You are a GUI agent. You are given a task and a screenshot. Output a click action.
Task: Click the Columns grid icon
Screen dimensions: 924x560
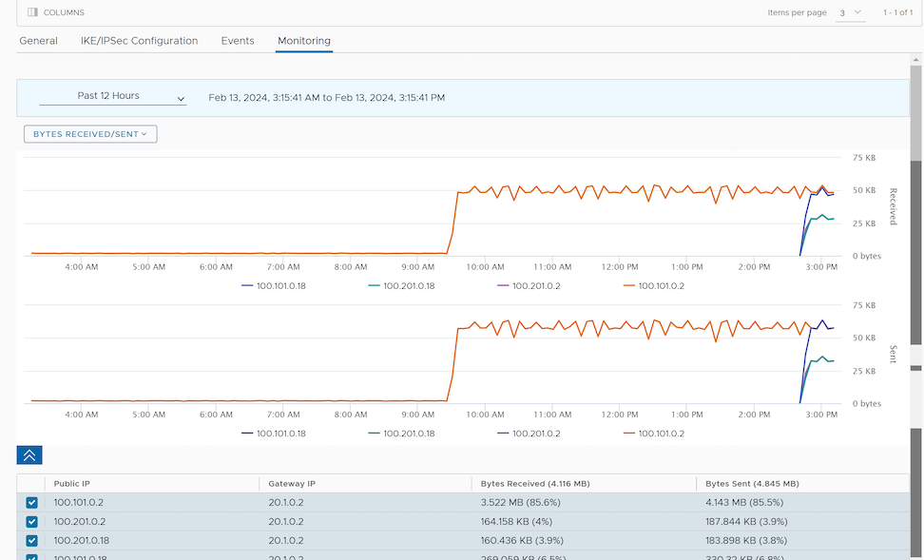(32, 12)
